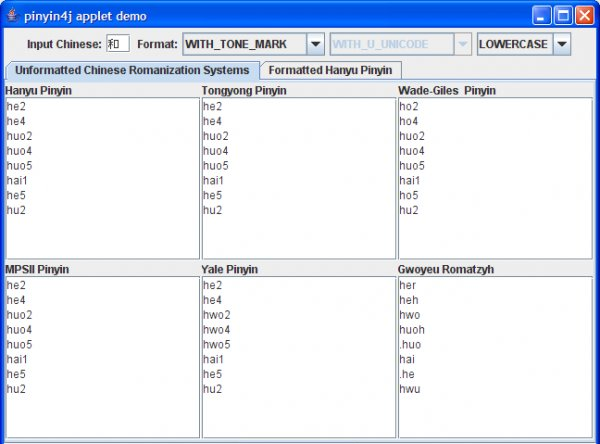The image size is (600, 444).
Task: Select 'ho5' in Wade-Giles Pinyin list
Action: [x=409, y=195]
